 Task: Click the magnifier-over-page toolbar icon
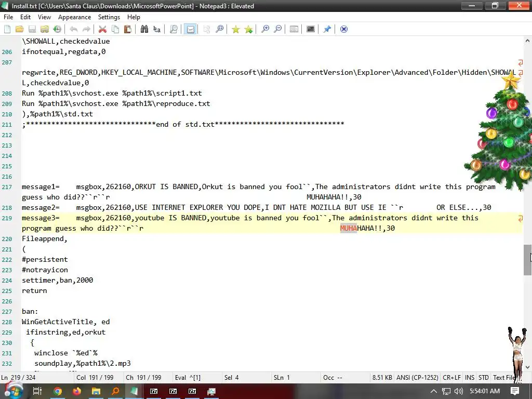(174, 29)
